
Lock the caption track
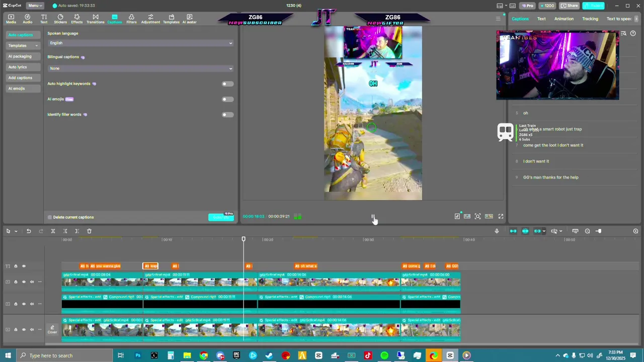[x=16, y=266]
